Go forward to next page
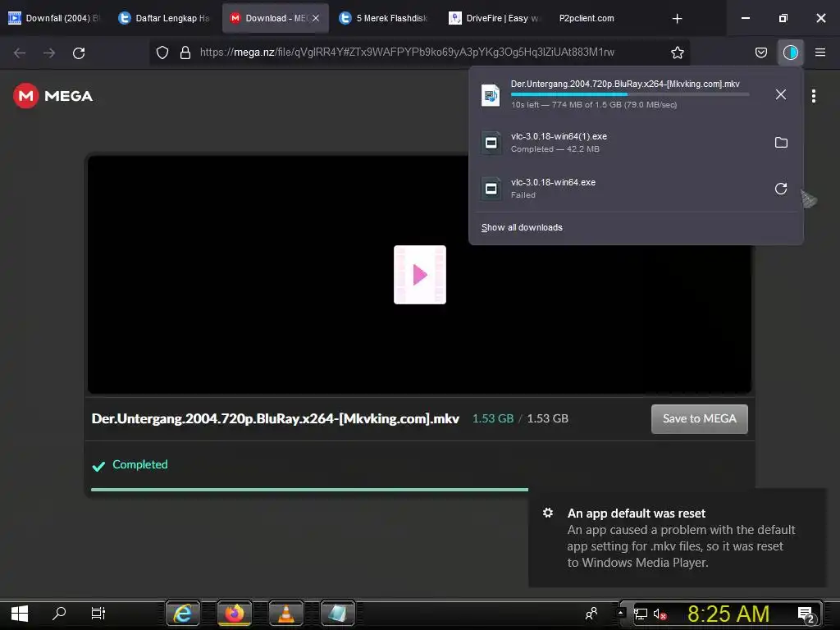Viewport: 840px width, 630px height. (x=49, y=53)
